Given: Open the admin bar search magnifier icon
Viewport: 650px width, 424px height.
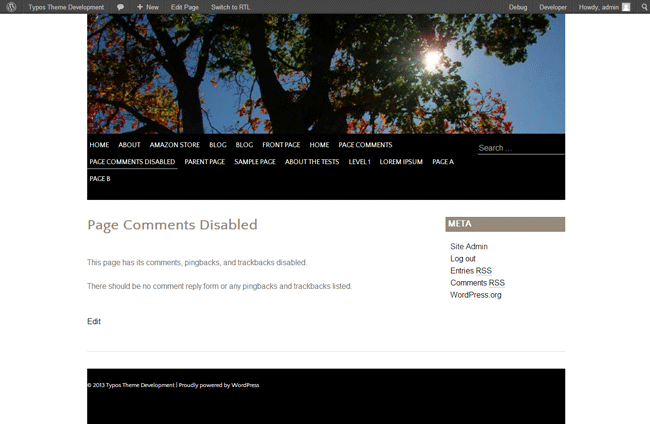Looking at the screenshot, I should (642, 7).
